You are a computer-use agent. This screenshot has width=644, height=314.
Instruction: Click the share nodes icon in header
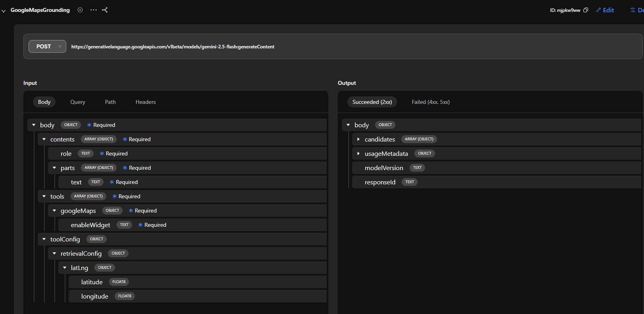pos(105,10)
